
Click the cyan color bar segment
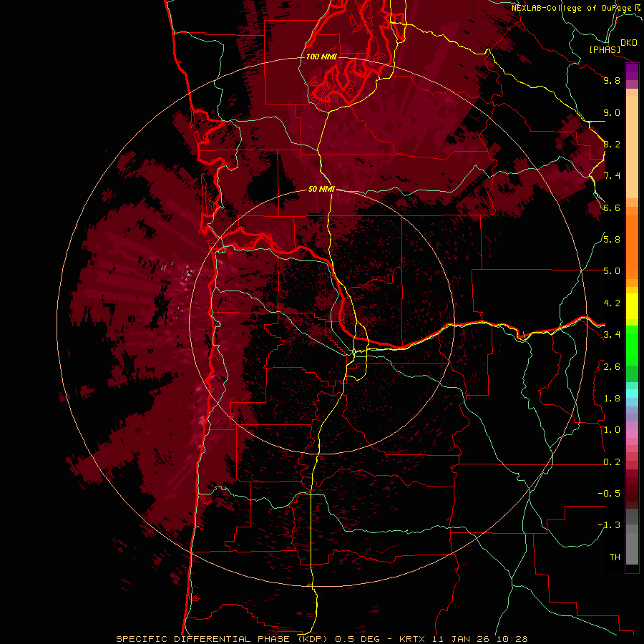click(632, 393)
